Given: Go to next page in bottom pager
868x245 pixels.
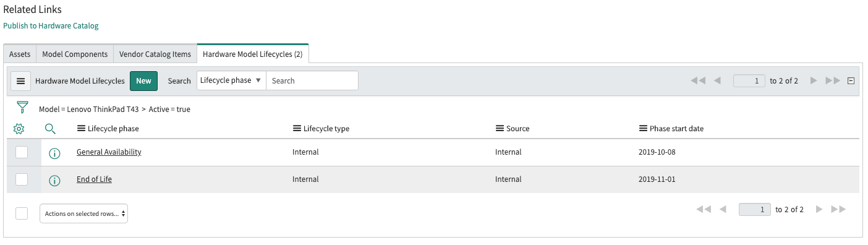Looking at the screenshot, I should [x=819, y=210].
